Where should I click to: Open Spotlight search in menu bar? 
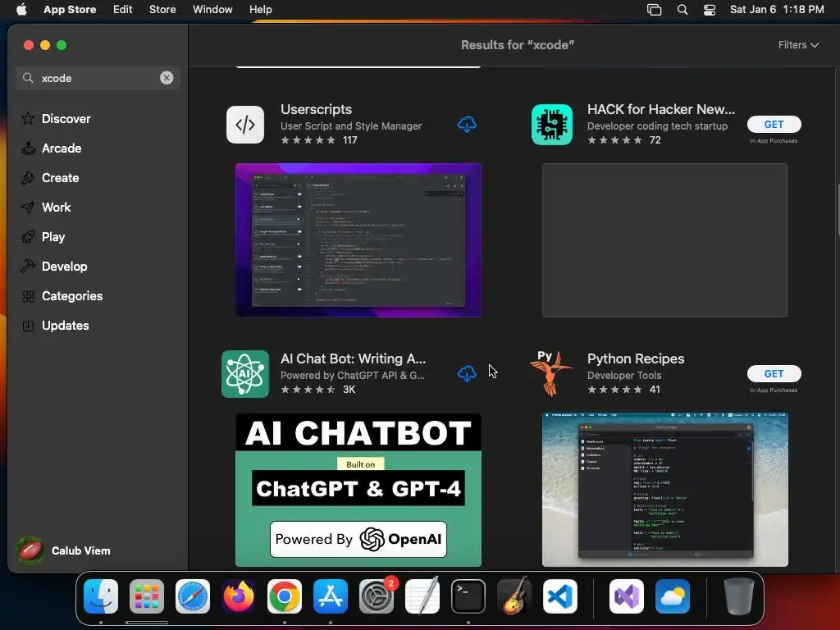[682, 10]
